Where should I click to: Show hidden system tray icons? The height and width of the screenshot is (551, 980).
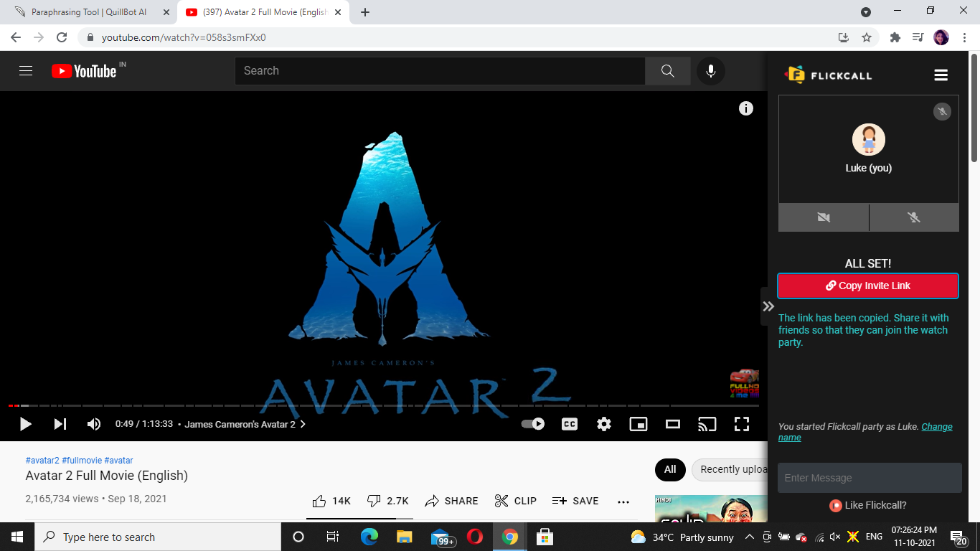tap(749, 537)
